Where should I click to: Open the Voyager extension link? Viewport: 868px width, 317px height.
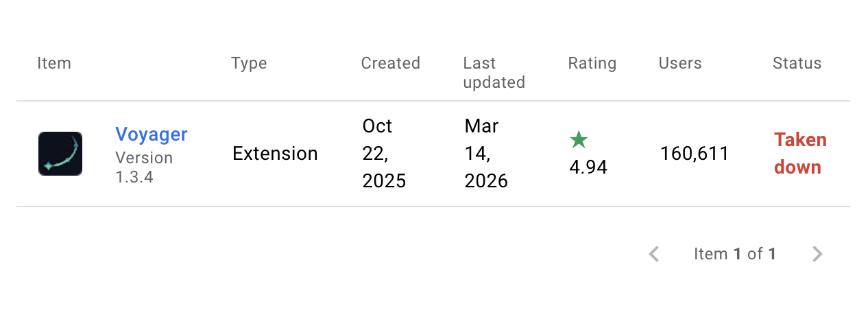pyautogui.click(x=151, y=134)
